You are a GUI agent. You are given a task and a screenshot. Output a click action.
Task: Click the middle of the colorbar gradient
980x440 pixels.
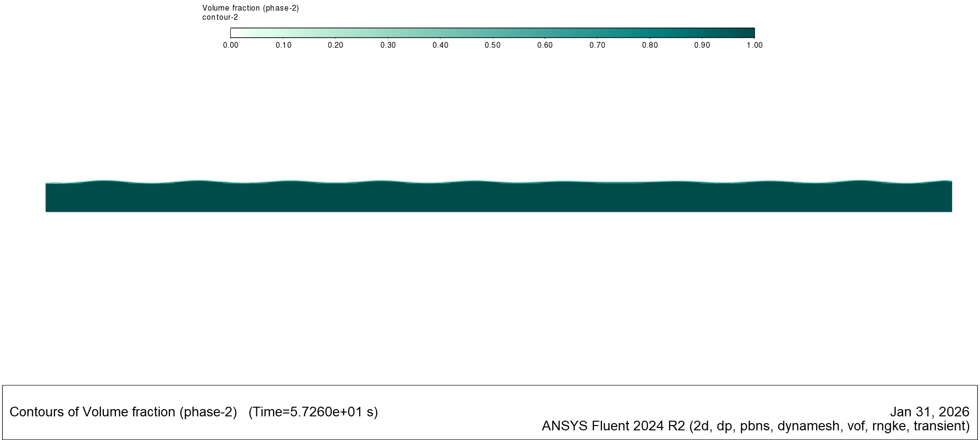pos(492,33)
